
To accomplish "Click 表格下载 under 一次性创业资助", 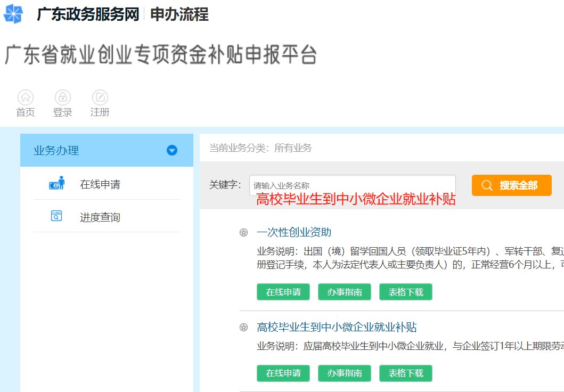I will 406,292.
